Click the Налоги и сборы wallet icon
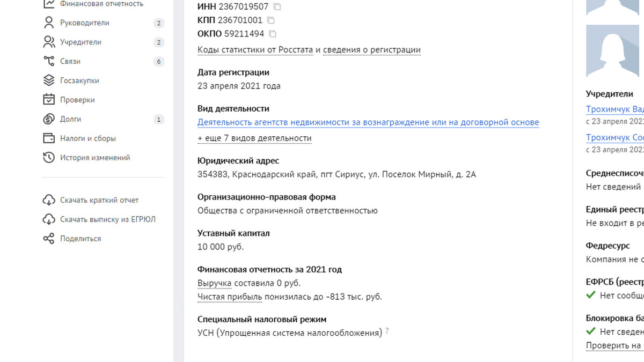 click(49, 138)
